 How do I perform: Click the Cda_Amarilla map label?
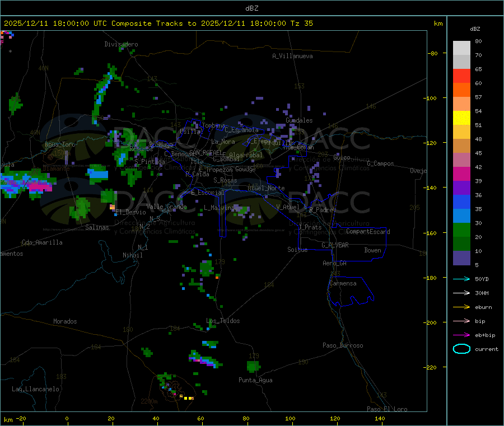(42, 242)
